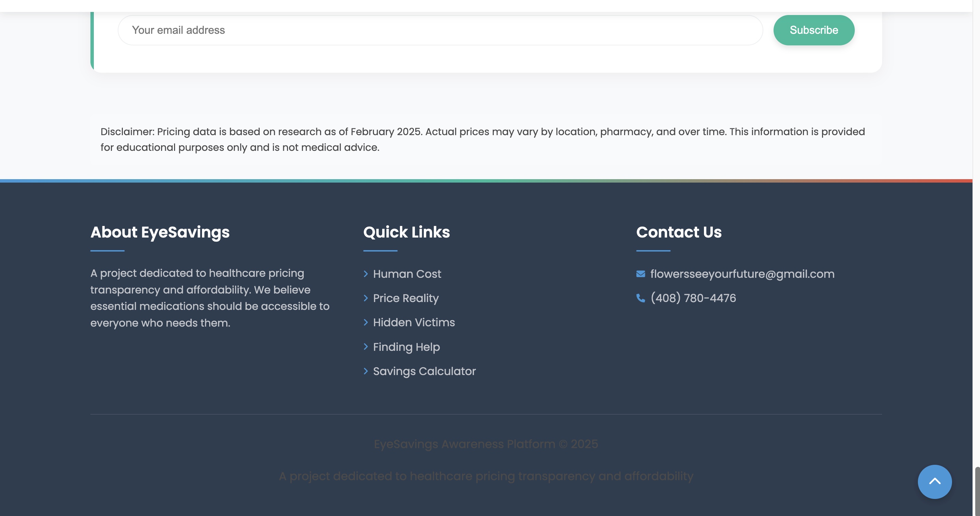
Task: Open the Human Cost quick link
Action: tap(407, 274)
